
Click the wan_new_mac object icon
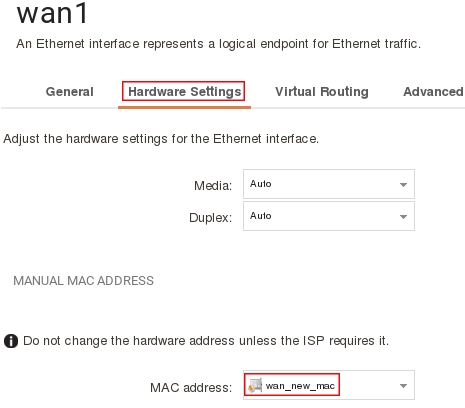255,385
